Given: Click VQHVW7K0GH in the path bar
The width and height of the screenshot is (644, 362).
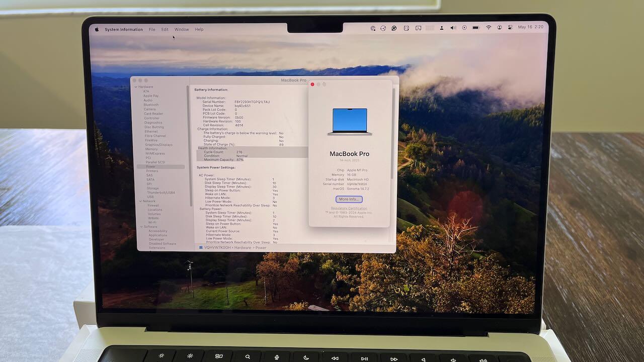Looking at the screenshot, I should click(217, 248).
